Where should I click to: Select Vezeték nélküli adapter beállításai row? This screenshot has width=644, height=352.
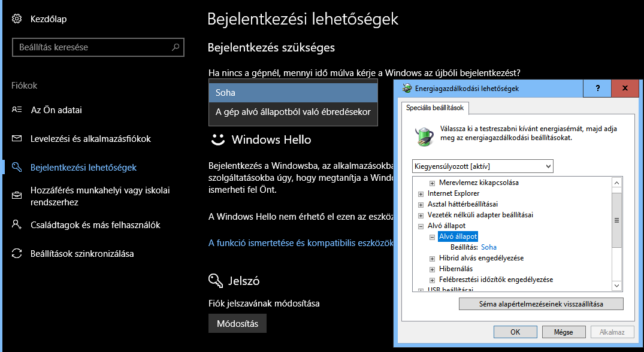480,214
